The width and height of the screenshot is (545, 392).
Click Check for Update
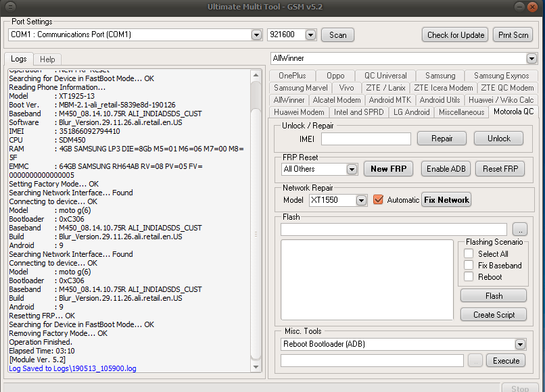(x=455, y=35)
